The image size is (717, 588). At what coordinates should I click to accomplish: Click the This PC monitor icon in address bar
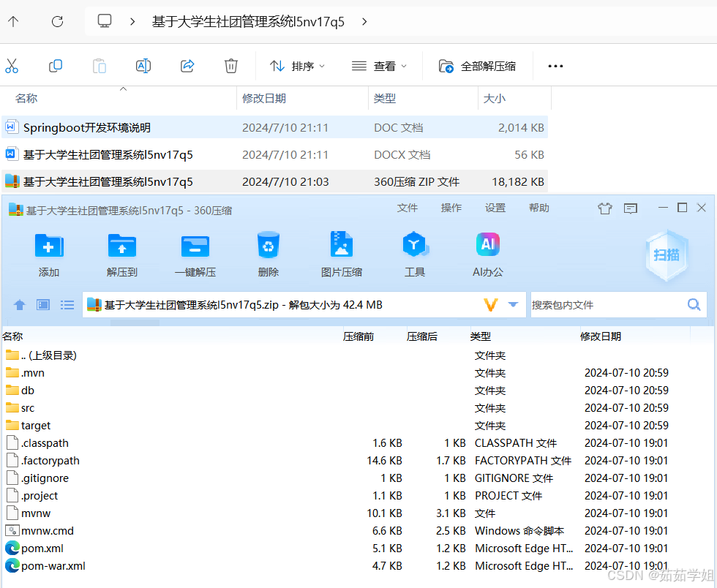click(104, 21)
